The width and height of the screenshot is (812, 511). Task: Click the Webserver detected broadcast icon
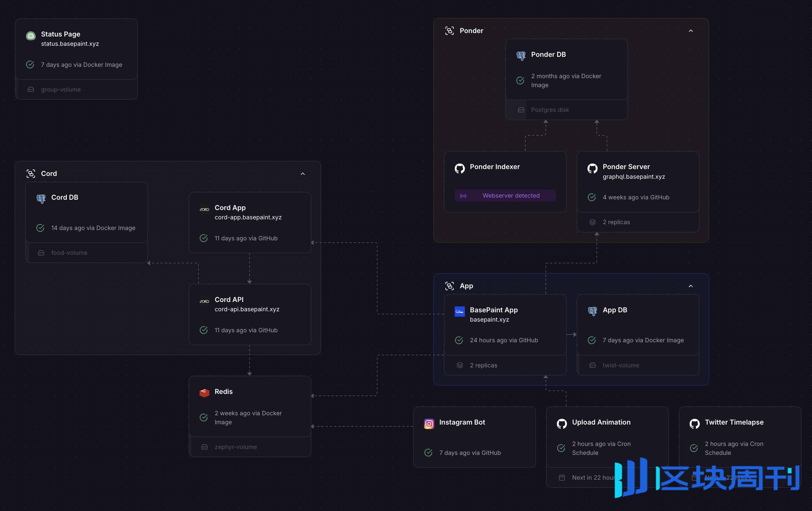463,196
